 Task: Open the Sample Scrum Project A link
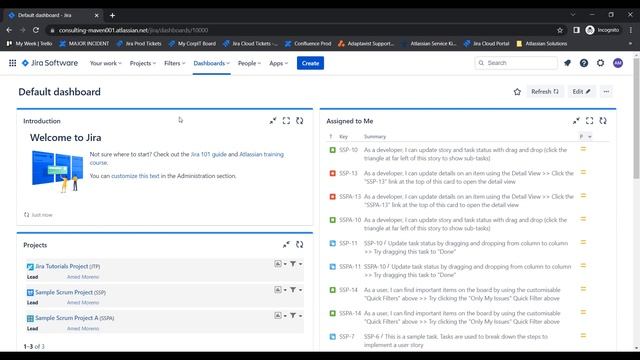67,318
